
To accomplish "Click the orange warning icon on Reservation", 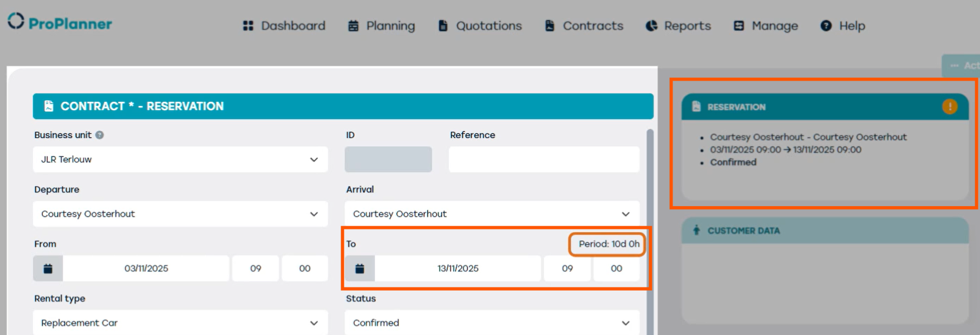I will [x=949, y=107].
